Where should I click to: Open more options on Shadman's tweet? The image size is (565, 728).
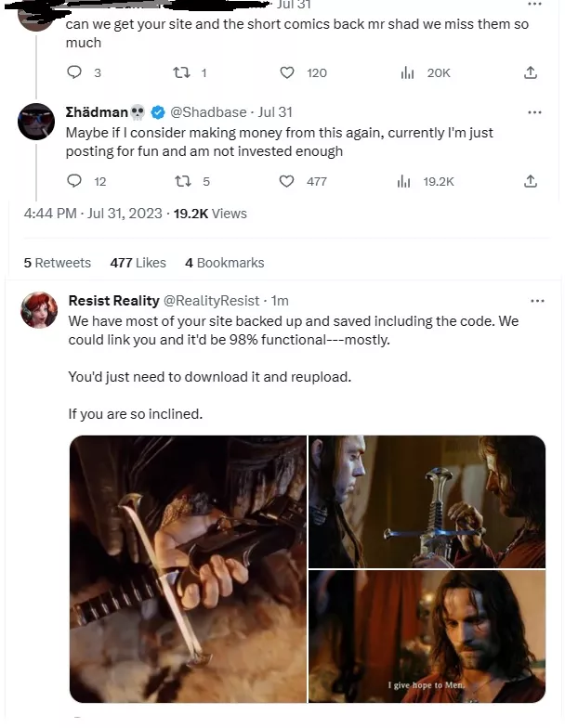point(534,112)
